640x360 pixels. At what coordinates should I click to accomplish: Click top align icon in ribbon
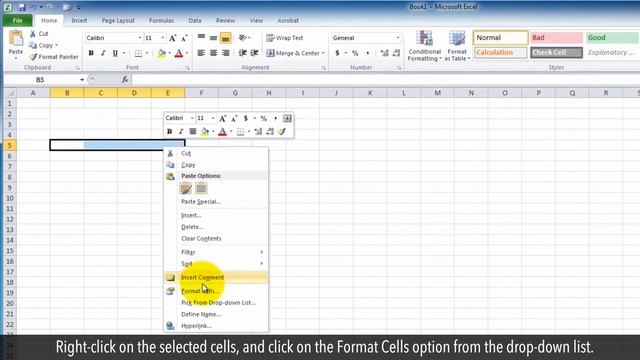coord(201,38)
